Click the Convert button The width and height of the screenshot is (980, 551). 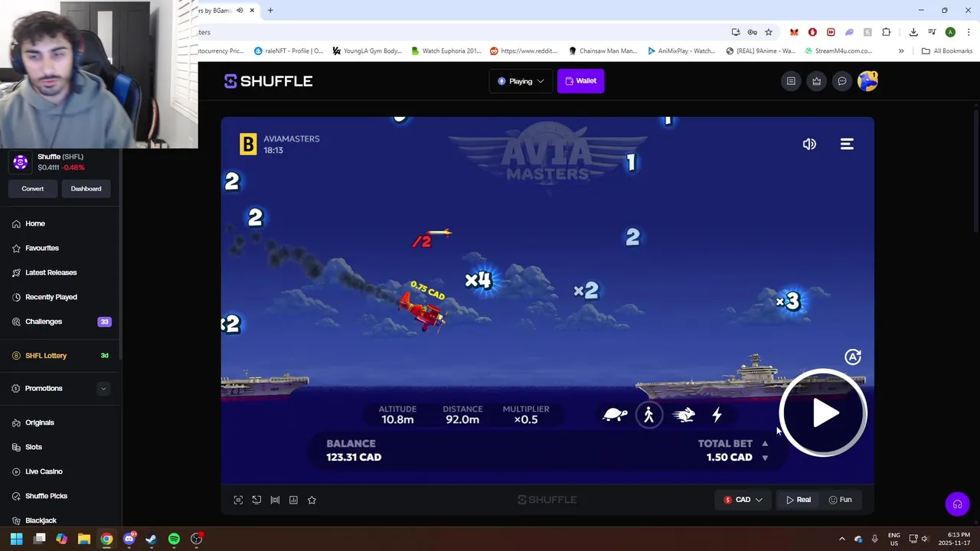point(32,188)
